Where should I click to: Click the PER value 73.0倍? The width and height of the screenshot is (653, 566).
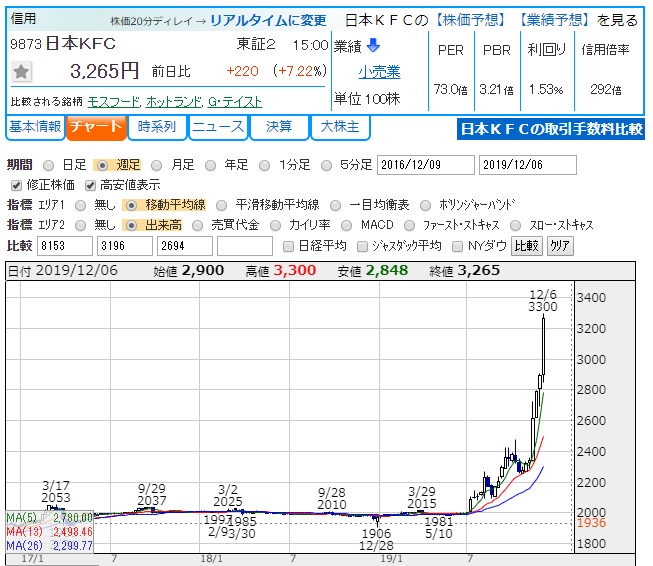(451, 90)
